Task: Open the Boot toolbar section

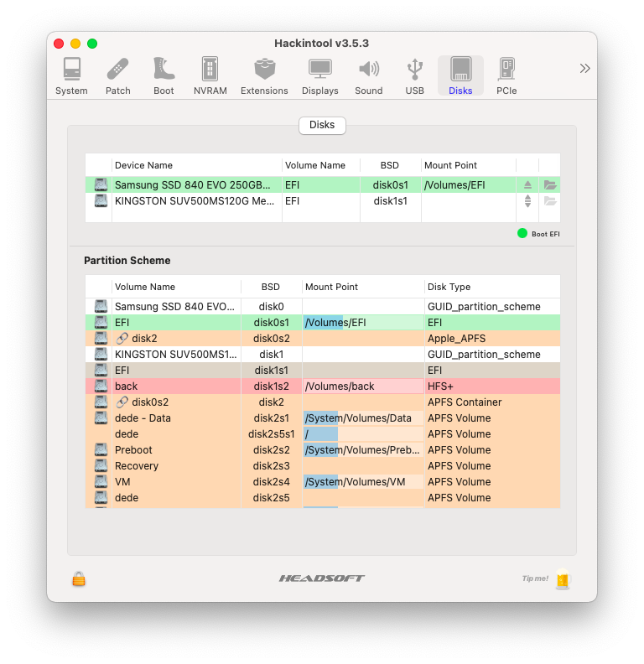Action: 164,76
